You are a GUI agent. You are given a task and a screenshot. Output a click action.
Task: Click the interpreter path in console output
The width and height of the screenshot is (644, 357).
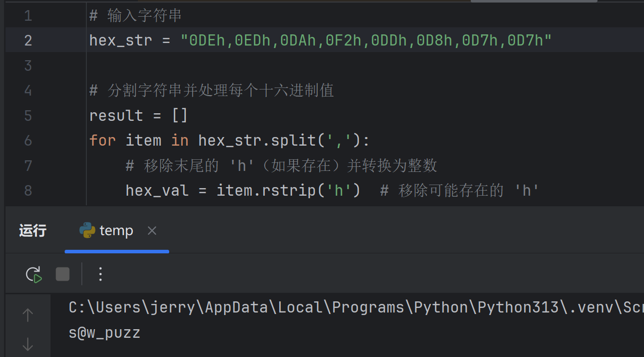[x=356, y=307]
